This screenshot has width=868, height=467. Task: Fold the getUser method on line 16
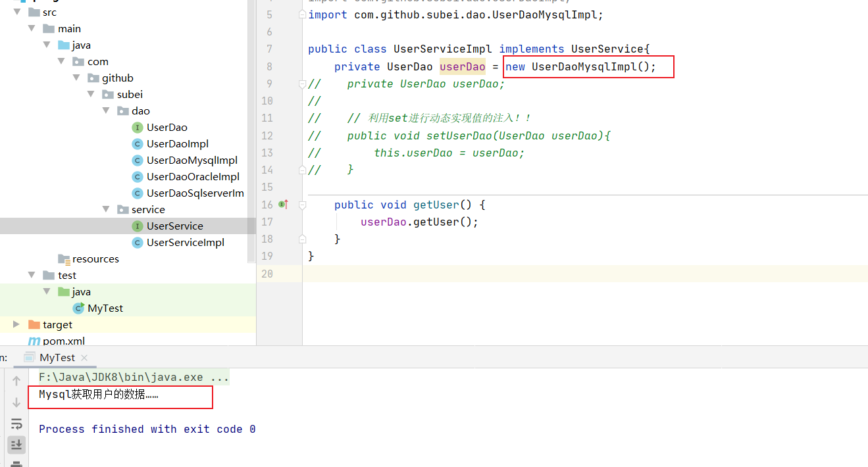click(x=302, y=205)
